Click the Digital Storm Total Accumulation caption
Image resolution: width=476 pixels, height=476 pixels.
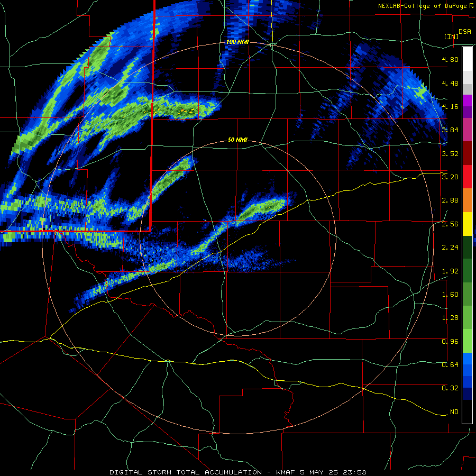[237, 472]
